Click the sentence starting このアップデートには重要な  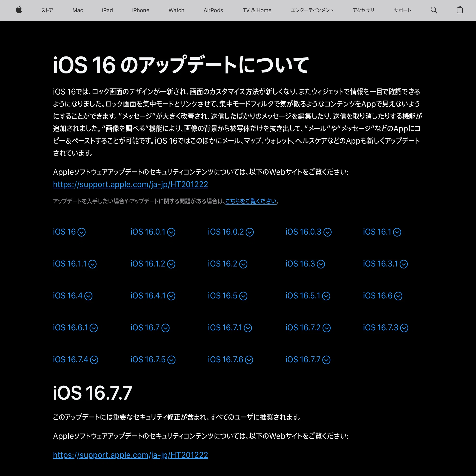tap(177, 417)
